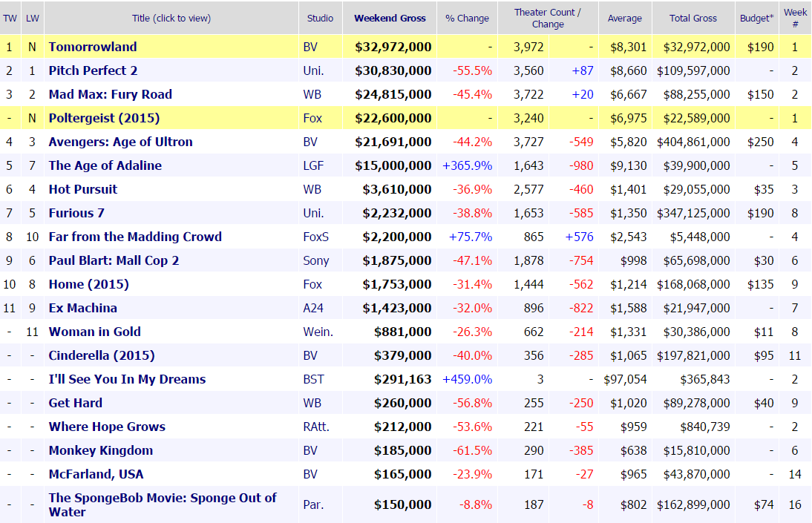
Task: View Mad Max: Fury Road details
Action: pyautogui.click(x=111, y=94)
